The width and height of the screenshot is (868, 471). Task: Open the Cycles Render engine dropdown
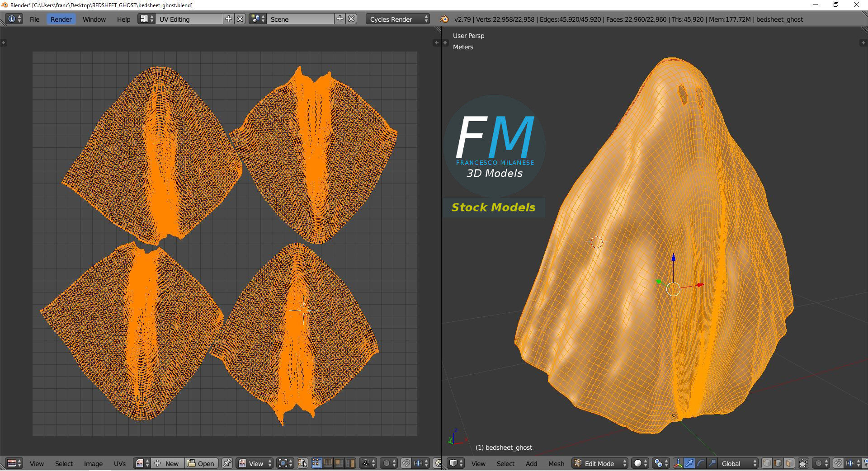click(x=398, y=19)
